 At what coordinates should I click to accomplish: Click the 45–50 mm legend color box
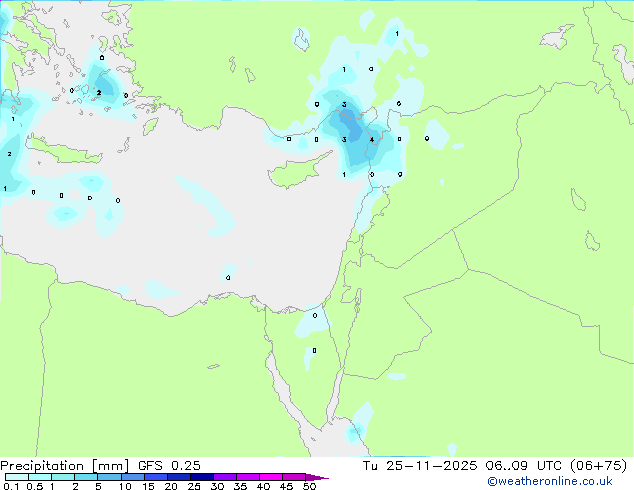coord(294,477)
